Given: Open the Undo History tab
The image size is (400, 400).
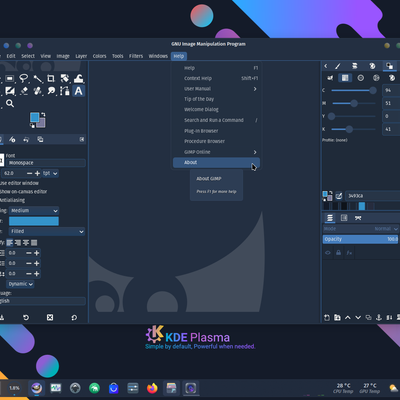Looking at the screenshot, I should coord(26,139).
